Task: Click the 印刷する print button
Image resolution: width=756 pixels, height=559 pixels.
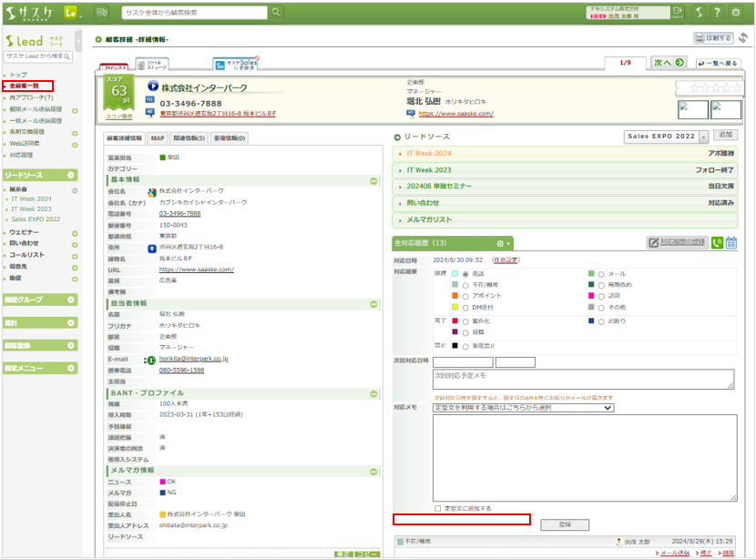Action: [x=713, y=38]
